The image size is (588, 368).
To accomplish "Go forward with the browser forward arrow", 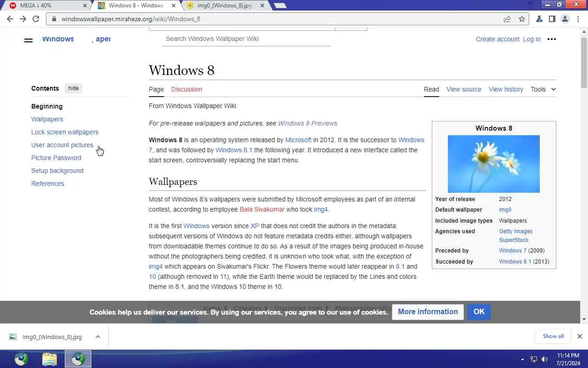I will [23, 19].
